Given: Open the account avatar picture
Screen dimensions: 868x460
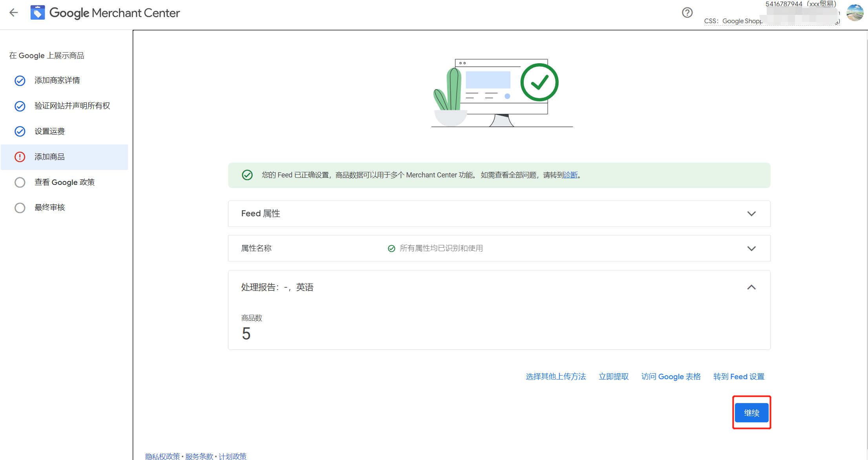Looking at the screenshot, I should 855,13.
